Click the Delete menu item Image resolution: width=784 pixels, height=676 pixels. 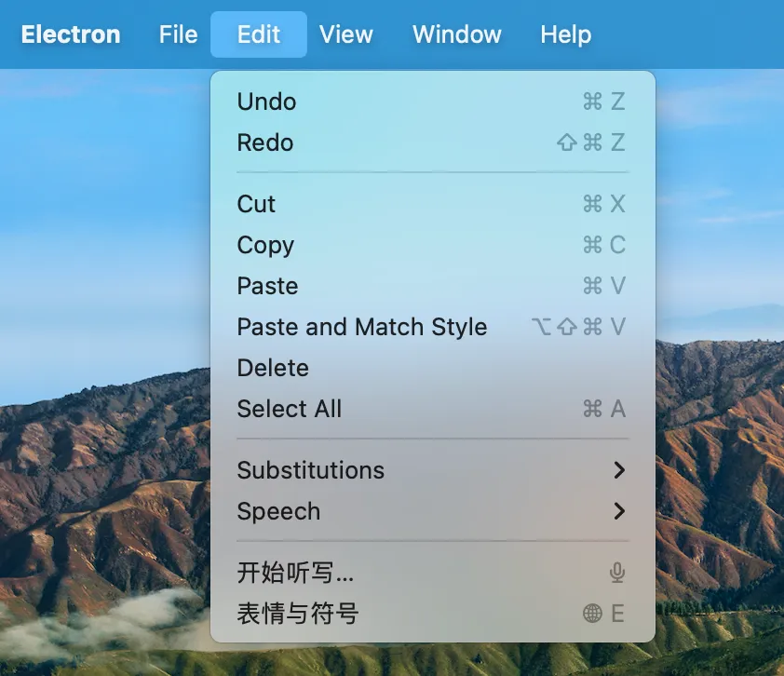pos(272,369)
